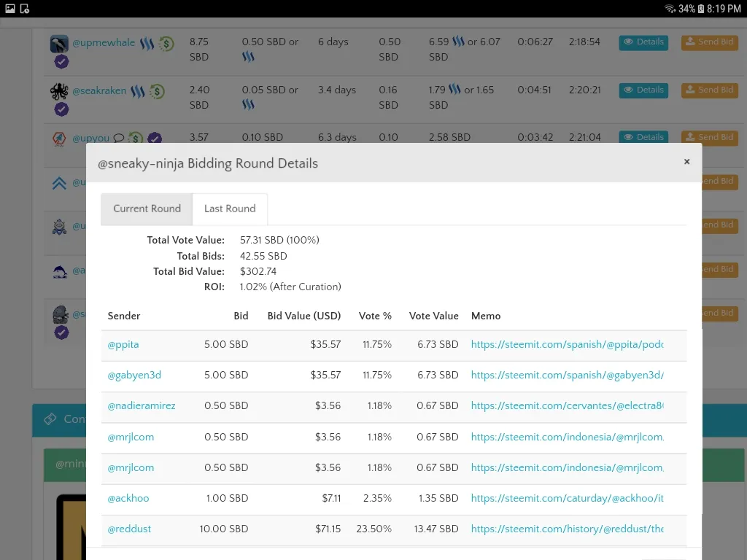Image resolution: width=747 pixels, height=560 pixels.
Task: Click the Bid Value (USD) column header
Action: point(304,316)
